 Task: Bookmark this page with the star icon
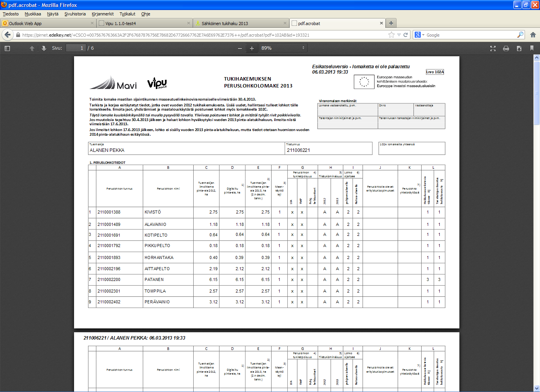[391, 35]
